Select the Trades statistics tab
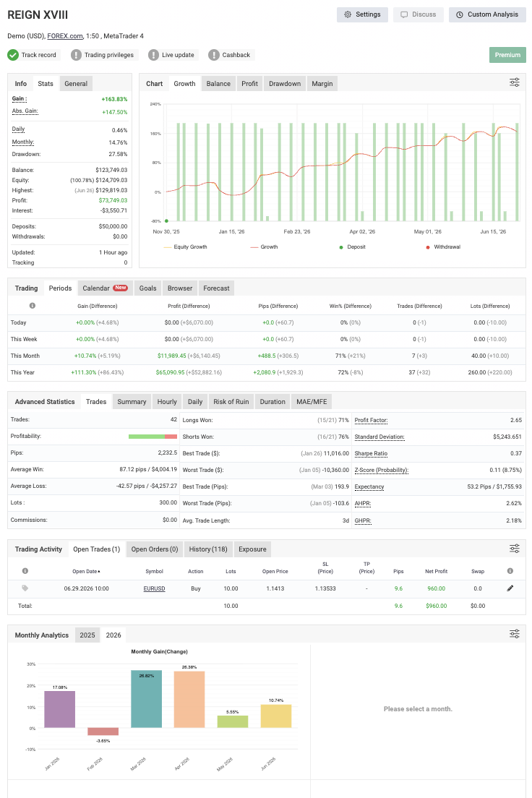532x798 pixels. point(96,402)
